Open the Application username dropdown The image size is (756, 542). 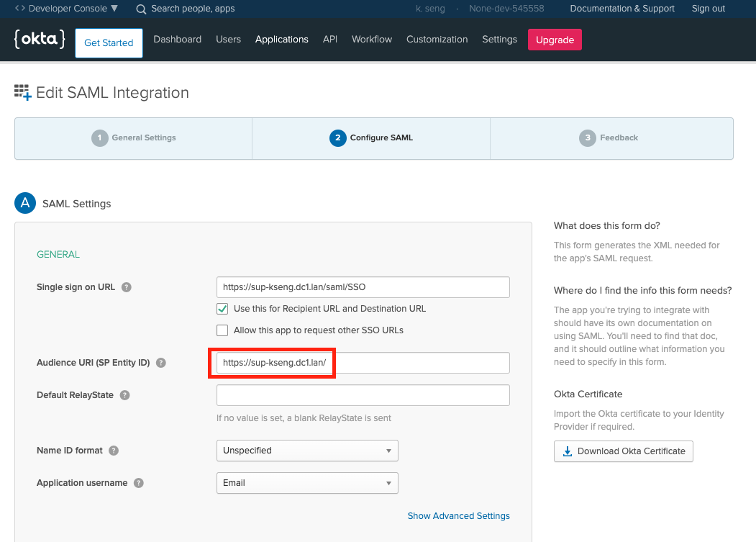tap(308, 483)
